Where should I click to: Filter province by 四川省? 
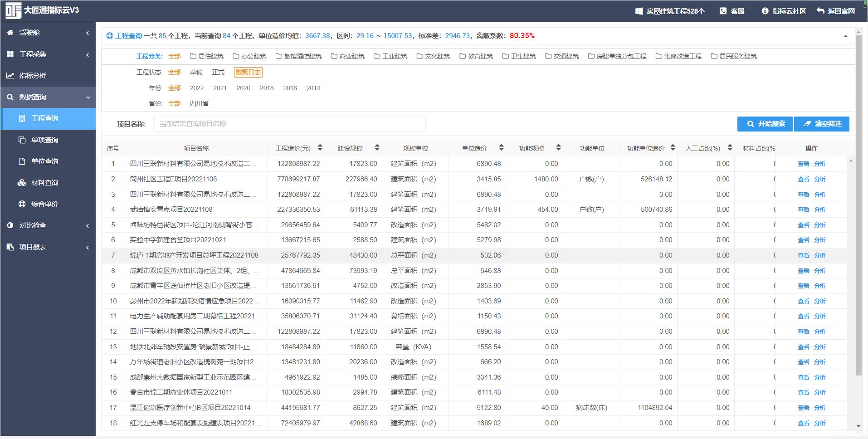[199, 103]
